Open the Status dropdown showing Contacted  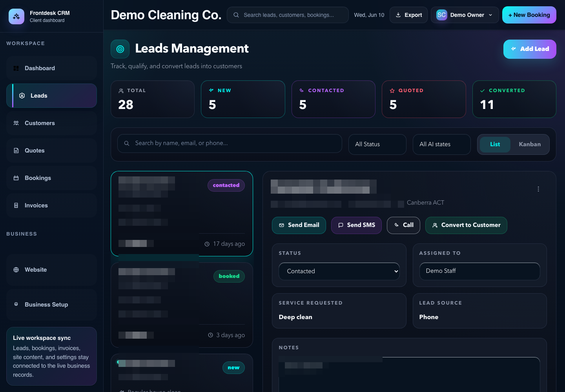[339, 271]
